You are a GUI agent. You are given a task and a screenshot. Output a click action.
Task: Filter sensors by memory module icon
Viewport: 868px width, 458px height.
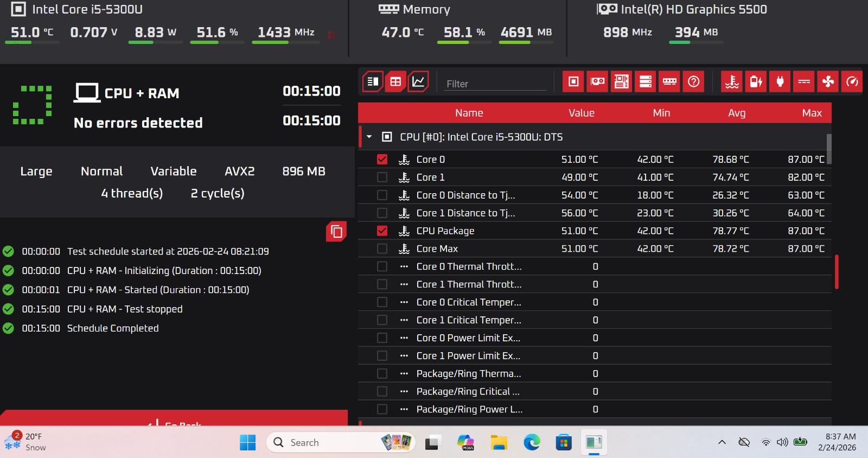coord(669,81)
